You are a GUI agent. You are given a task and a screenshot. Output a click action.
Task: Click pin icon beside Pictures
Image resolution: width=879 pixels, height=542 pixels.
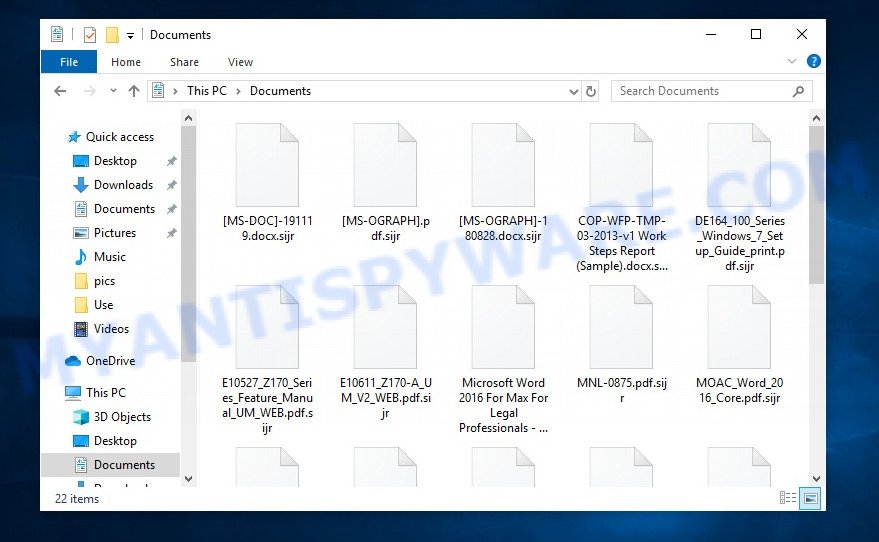(172, 233)
